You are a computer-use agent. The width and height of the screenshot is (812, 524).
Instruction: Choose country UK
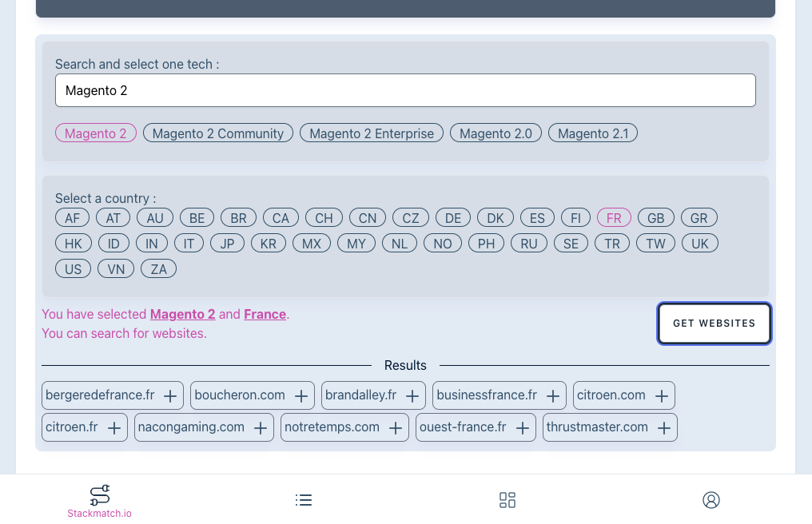pyautogui.click(x=700, y=243)
